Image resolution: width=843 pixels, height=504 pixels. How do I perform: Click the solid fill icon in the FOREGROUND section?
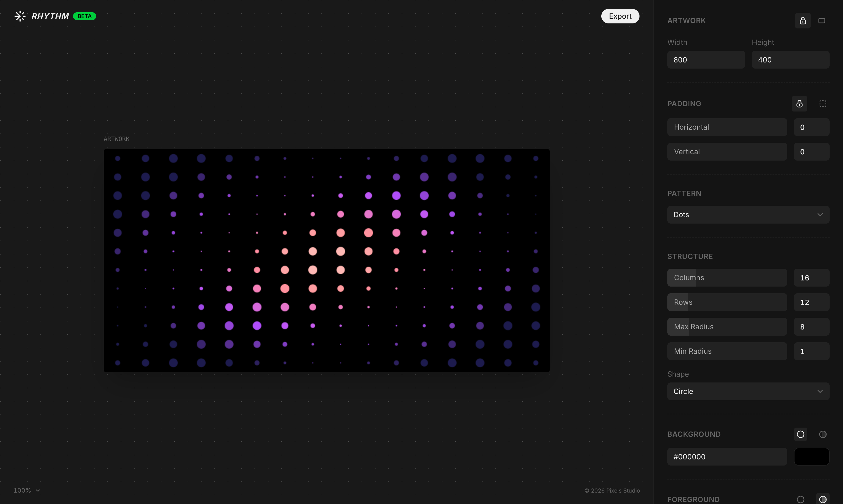point(800,499)
